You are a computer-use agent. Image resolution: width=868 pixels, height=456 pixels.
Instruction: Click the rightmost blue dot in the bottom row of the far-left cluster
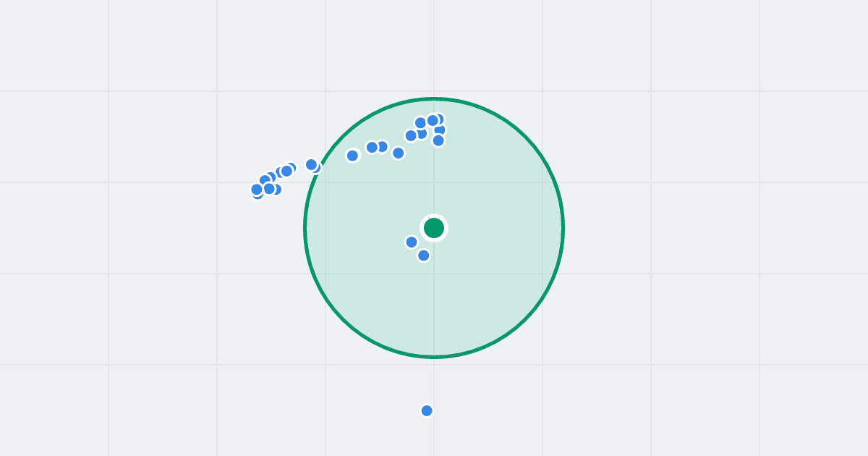pos(276,190)
